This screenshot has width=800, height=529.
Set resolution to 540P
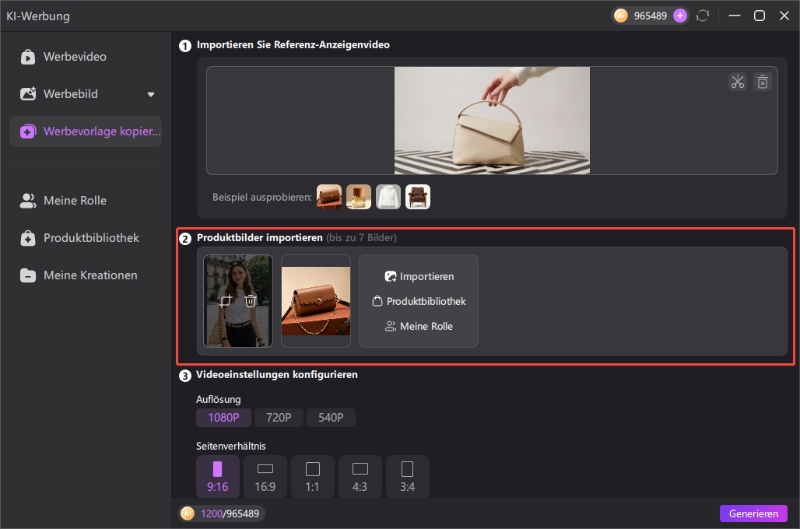331,418
